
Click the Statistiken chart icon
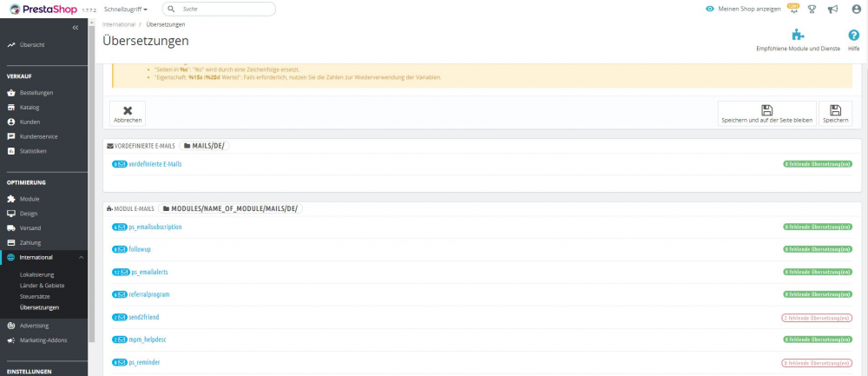[11, 151]
